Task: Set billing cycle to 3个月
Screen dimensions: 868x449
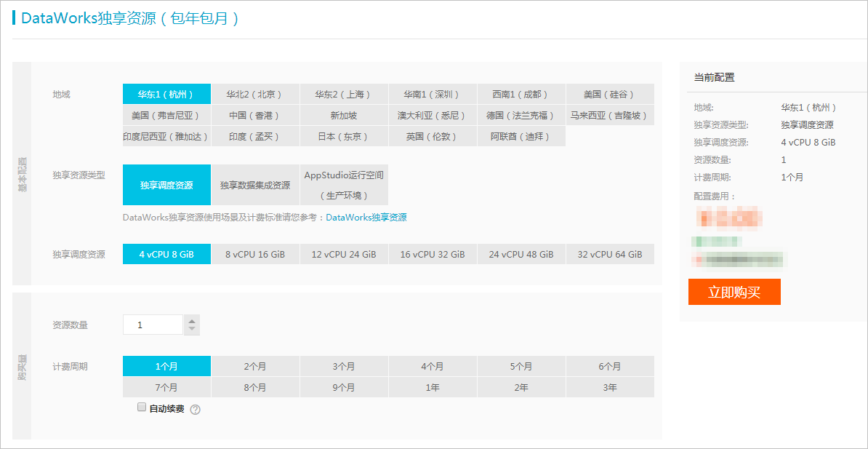Action: pos(344,367)
